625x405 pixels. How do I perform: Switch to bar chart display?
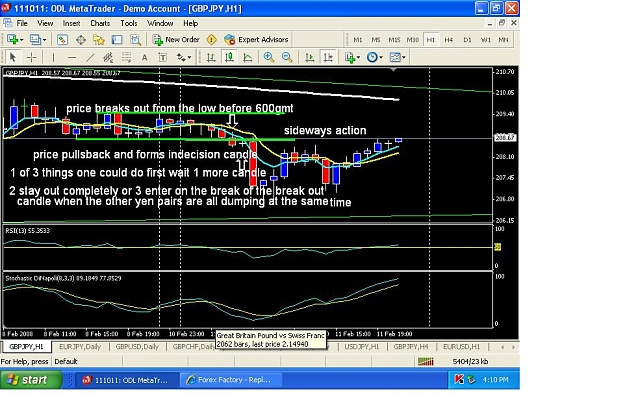coord(211,57)
